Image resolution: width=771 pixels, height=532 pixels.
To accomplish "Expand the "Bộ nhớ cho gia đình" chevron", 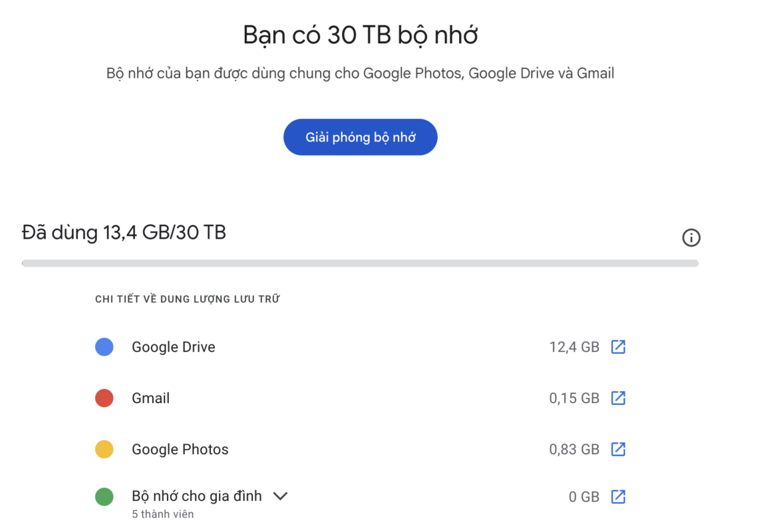I will [280, 496].
